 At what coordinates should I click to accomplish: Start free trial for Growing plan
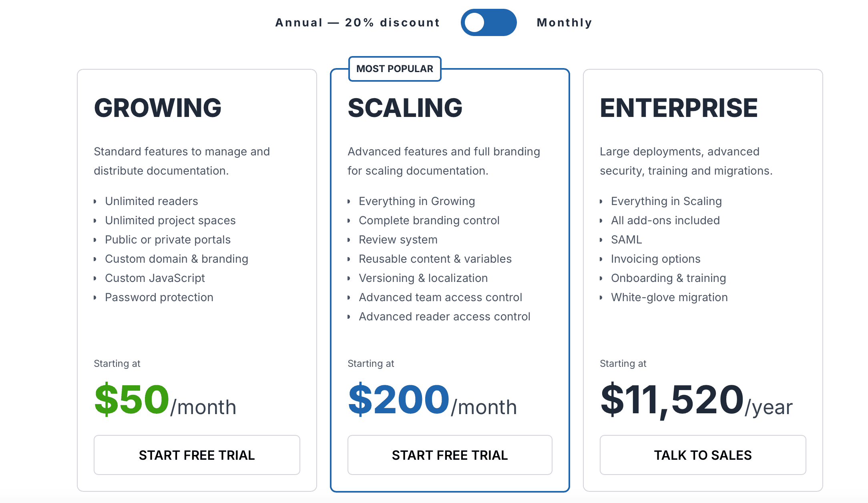[x=197, y=455]
